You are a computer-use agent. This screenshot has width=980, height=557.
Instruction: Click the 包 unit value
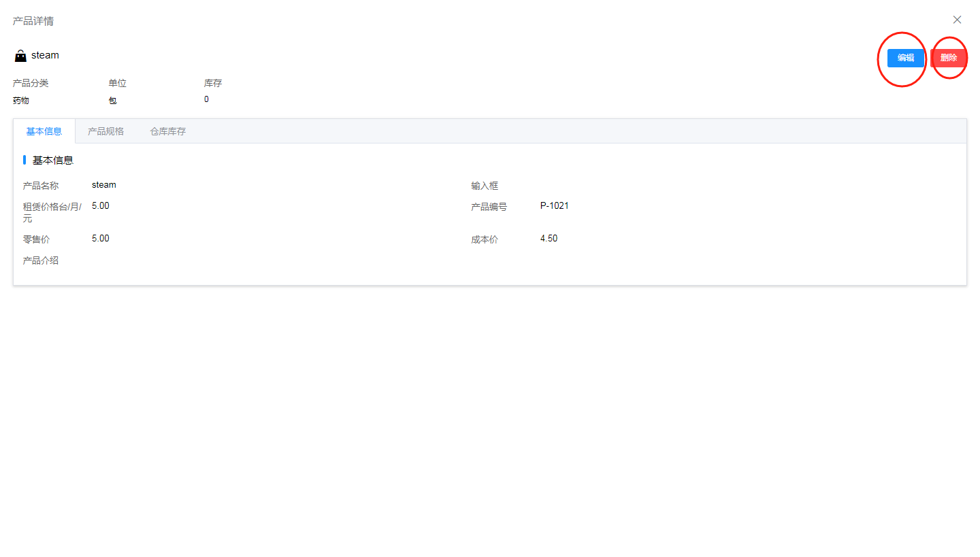pos(112,101)
